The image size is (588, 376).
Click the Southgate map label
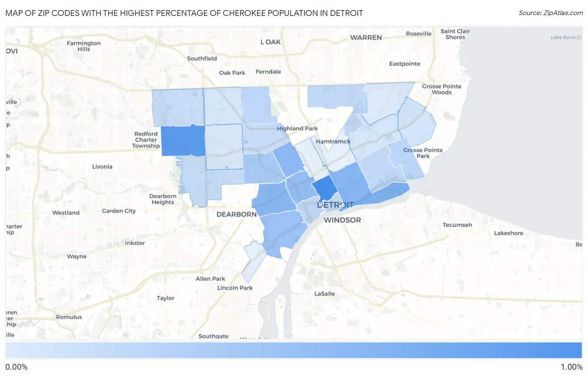(x=213, y=336)
